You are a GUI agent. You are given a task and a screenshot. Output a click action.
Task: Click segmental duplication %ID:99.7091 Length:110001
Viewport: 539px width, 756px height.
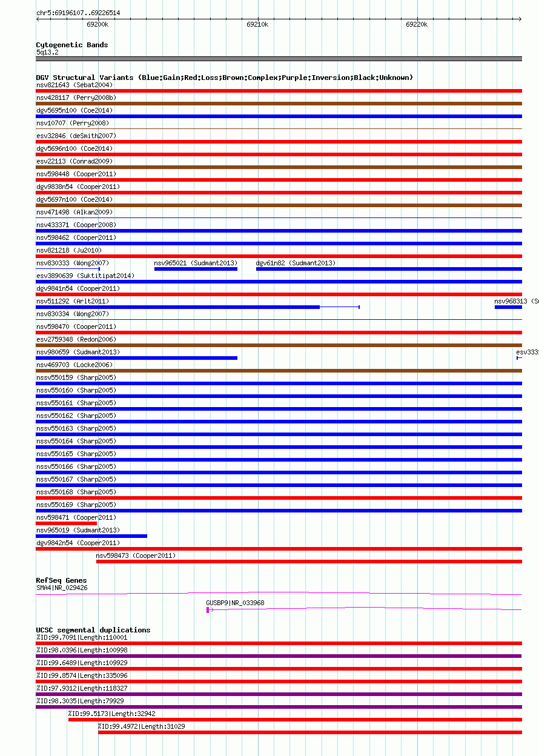(82, 637)
